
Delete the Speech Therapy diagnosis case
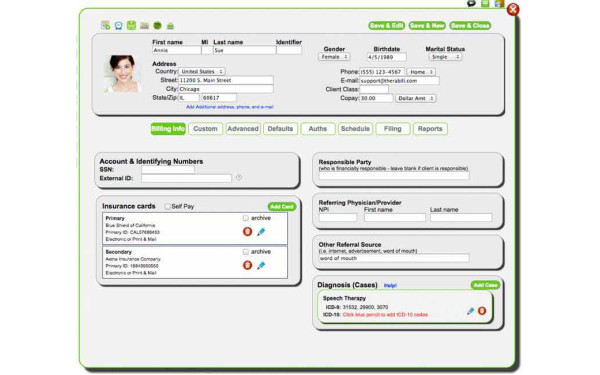point(482,311)
